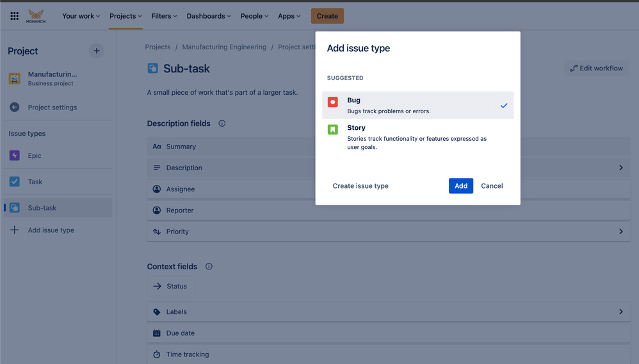639x364 pixels.
Task: Click the arrow icon of Status field
Action: 158,286
